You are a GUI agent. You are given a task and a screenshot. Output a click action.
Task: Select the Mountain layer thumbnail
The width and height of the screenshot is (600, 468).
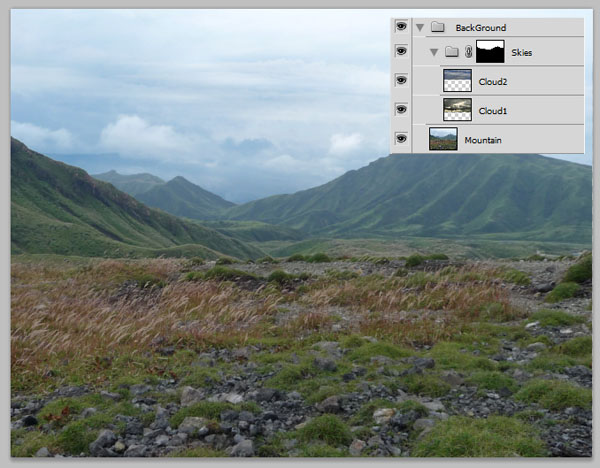443,139
